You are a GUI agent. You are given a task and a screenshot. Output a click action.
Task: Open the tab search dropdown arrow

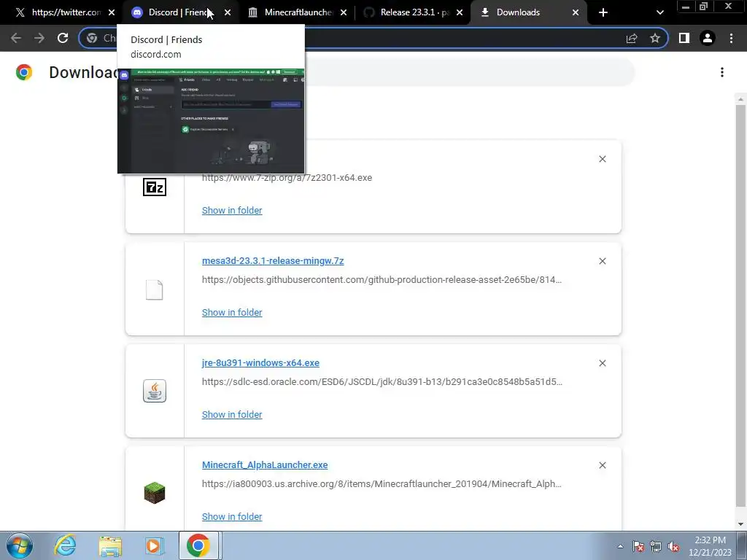(659, 12)
